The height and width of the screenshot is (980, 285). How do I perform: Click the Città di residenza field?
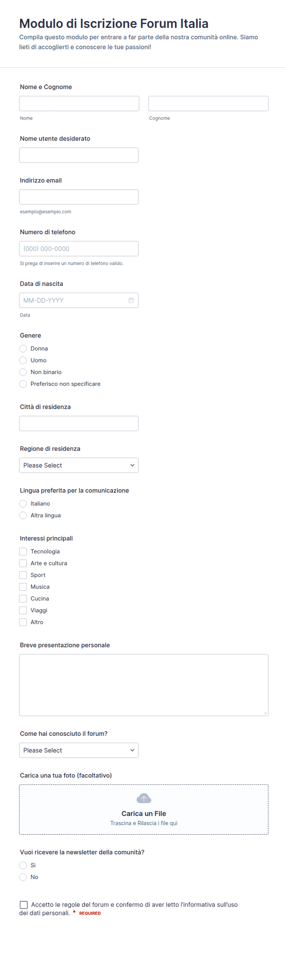79,424
